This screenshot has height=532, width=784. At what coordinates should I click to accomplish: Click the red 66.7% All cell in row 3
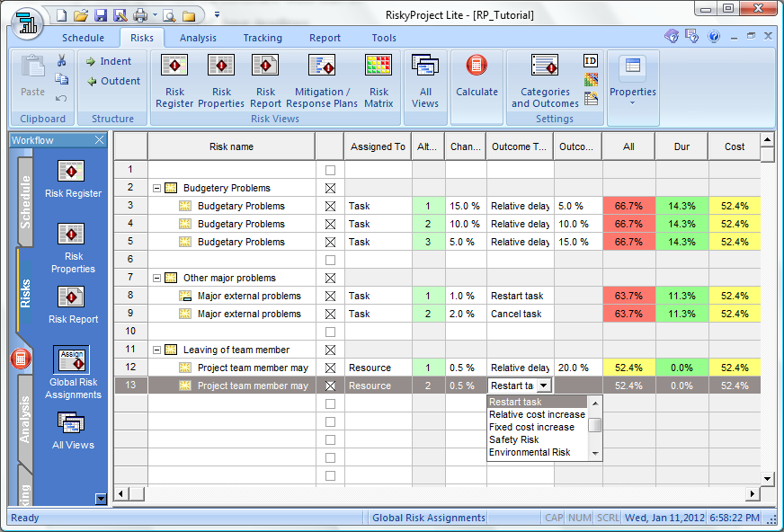tap(628, 206)
